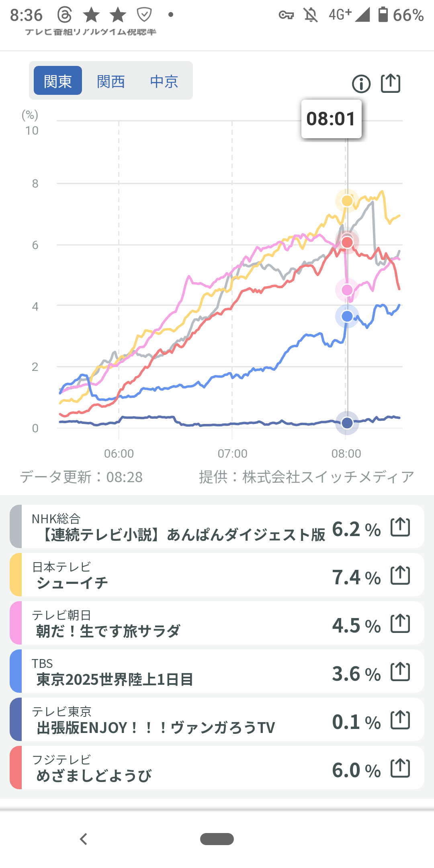This screenshot has height=868, width=434.
Task: Tap the yellow data point on chart
Action: click(347, 201)
